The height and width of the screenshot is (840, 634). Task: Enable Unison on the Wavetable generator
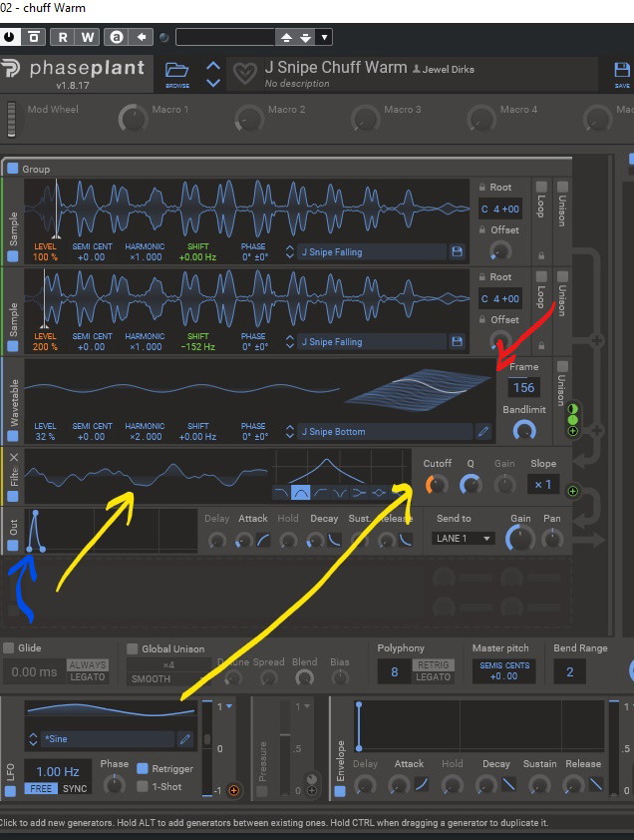pos(562,366)
